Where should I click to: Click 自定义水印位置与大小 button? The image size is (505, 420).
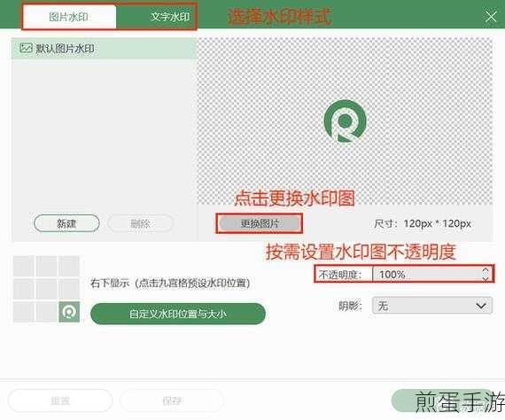(x=178, y=314)
